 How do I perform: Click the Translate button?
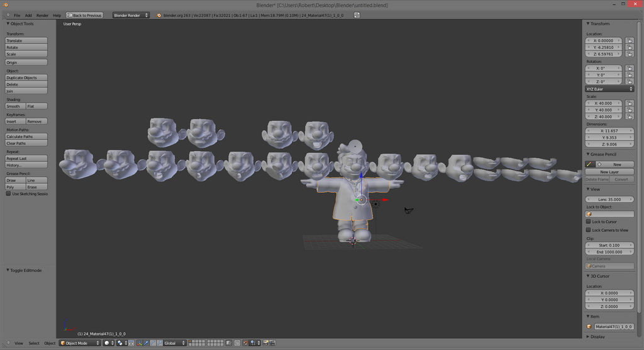click(x=26, y=41)
